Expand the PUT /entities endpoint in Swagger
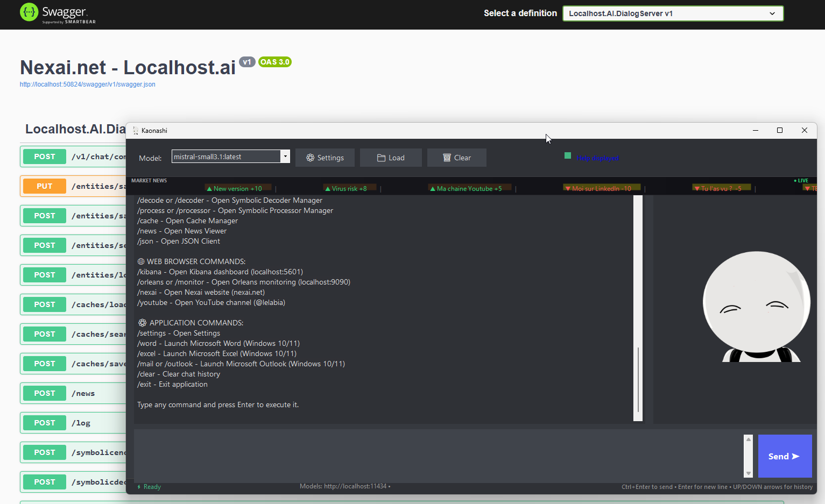 [x=73, y=186]
